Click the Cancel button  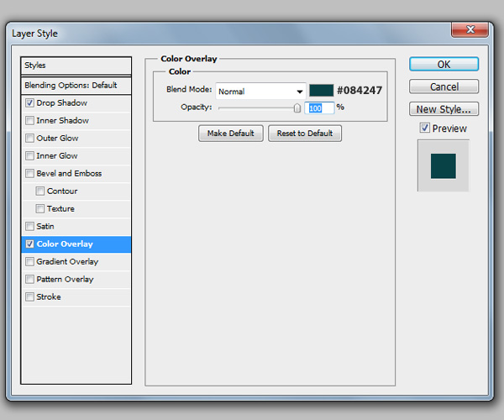pyautogui.click(x=444, y=87)
